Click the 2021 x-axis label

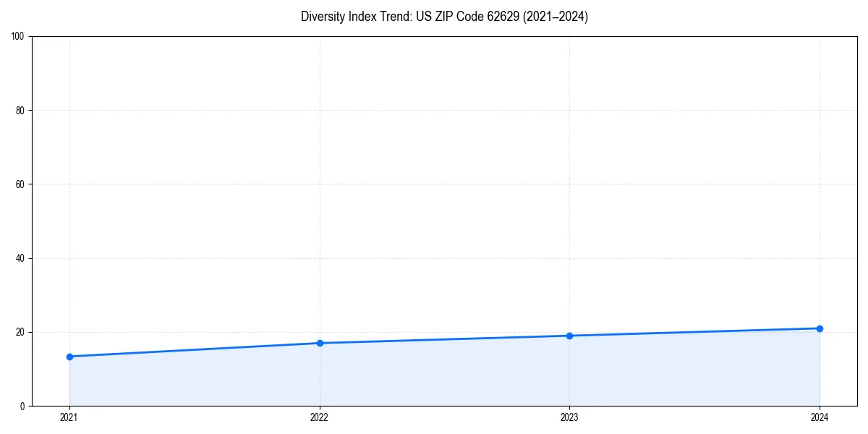(69, 417)
